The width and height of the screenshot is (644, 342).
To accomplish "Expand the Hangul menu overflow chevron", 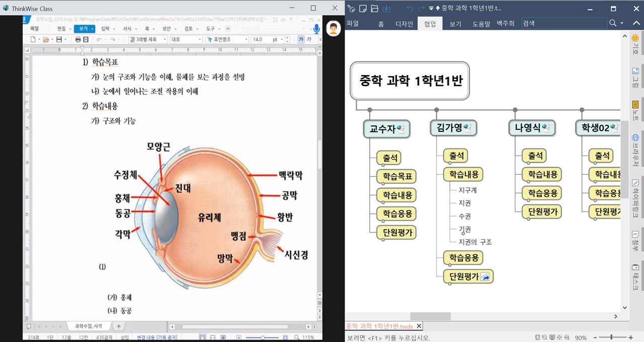I will [228, 29].
